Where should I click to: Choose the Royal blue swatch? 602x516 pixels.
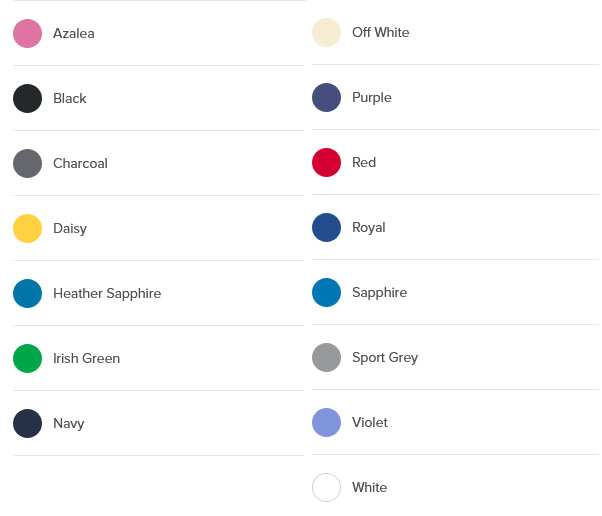pyautogui.click(x=326, y=227)
